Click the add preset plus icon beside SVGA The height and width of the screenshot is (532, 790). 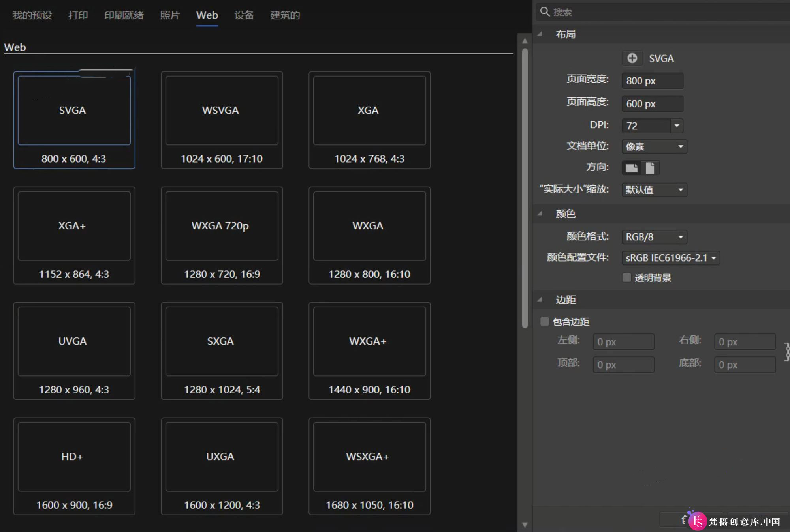[x=632, y=58]
